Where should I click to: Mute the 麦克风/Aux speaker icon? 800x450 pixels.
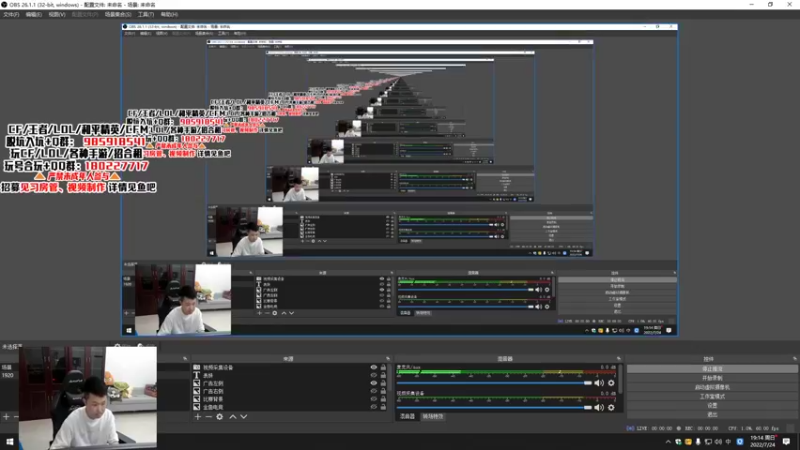[x=599, y=383]
